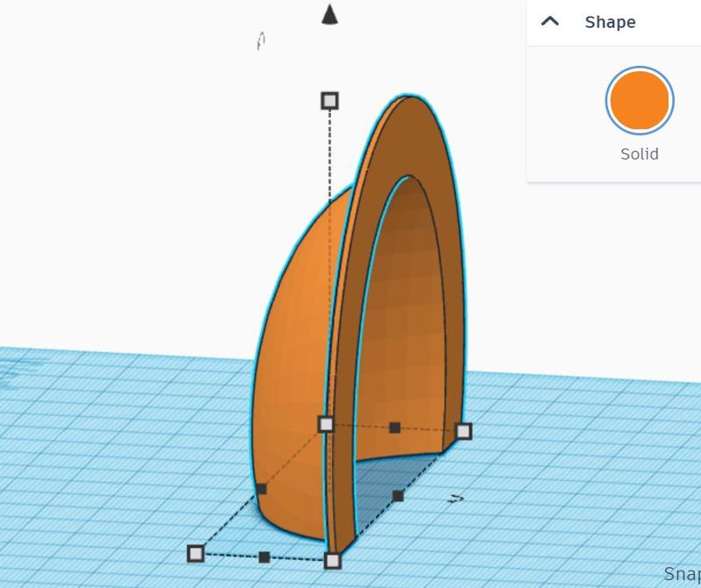Click the front-center bottom white corner handle

(333, 561)
